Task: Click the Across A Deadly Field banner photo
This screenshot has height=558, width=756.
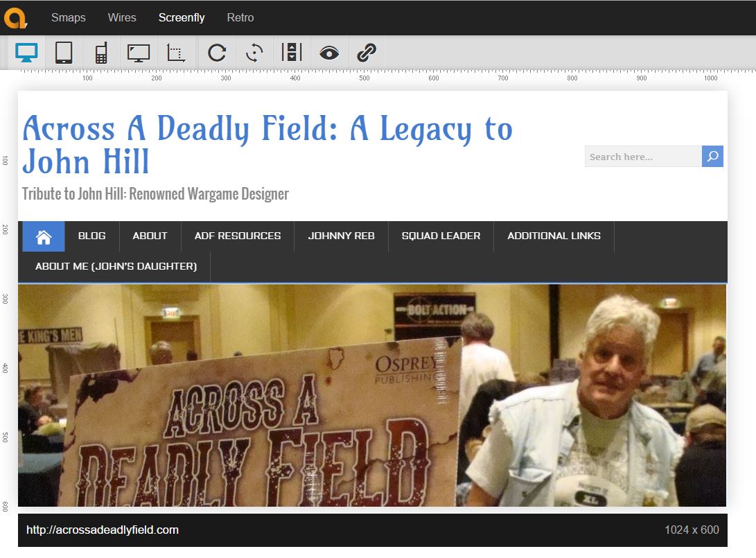Action: (x=372, y=396)
